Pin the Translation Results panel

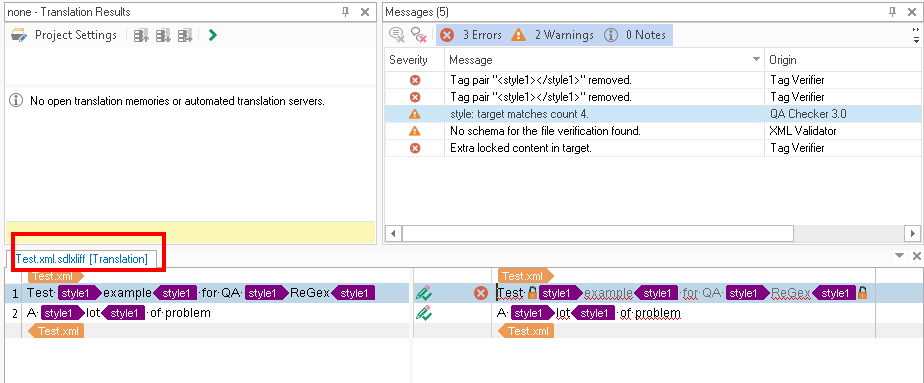point(346,12)
